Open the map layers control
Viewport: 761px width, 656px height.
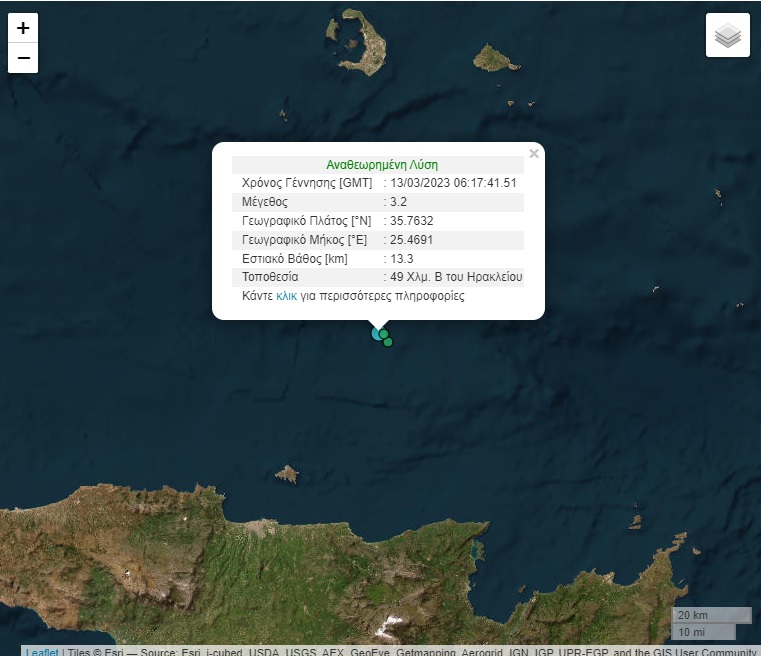[x=728, y=35]
